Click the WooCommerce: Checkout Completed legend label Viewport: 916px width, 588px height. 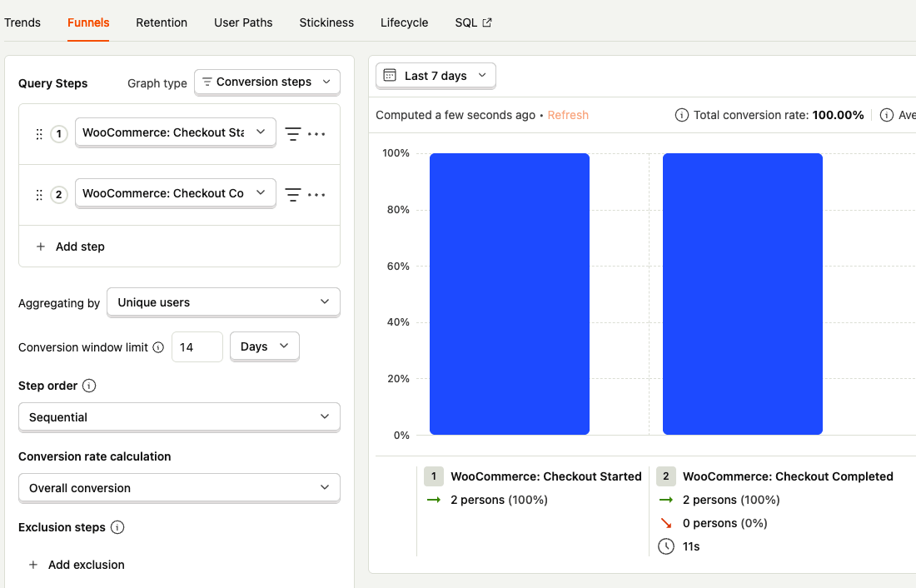point(788,476)
